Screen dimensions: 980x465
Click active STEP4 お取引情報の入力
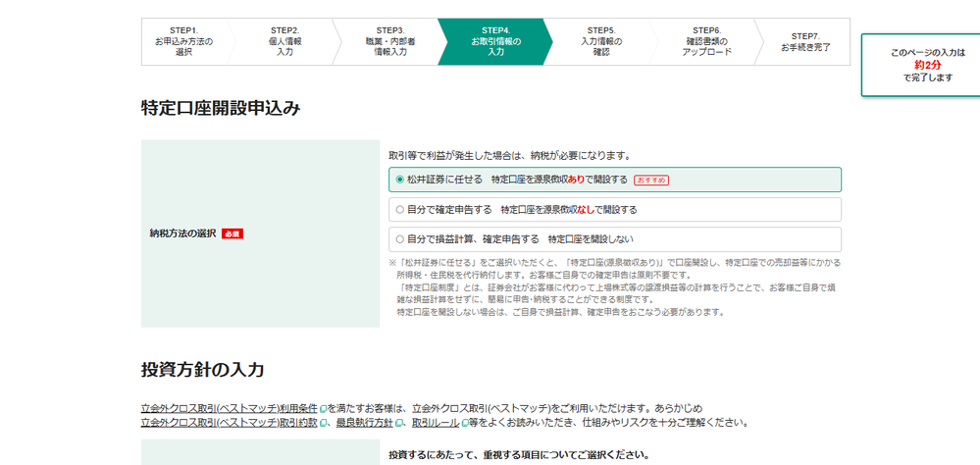pyautogui.click(x=495, y=42)
